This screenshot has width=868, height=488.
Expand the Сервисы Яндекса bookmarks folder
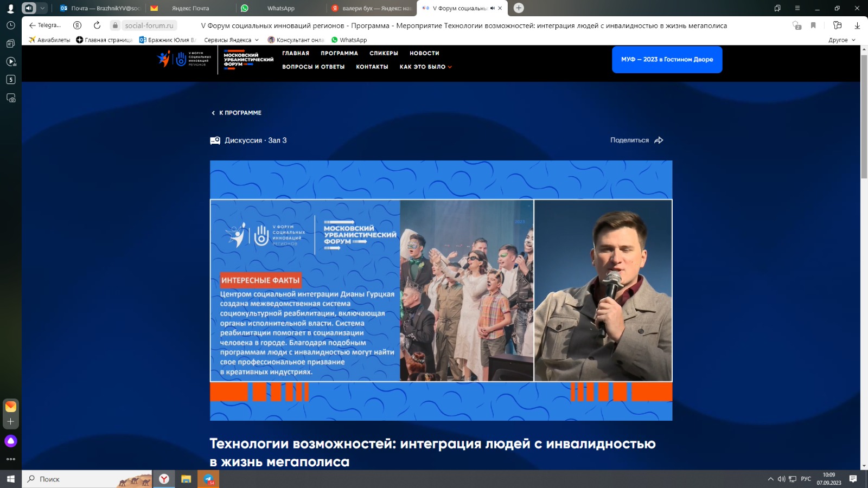(231, 40)
